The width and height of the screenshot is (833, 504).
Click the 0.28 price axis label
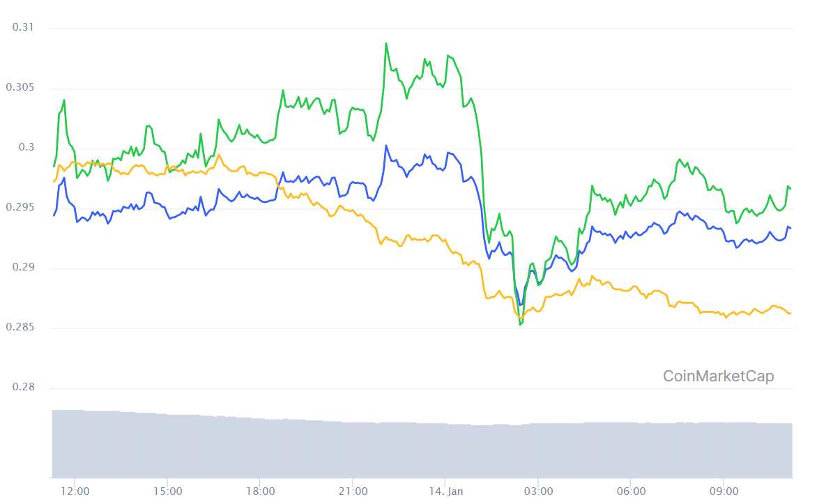(x=23, y=387)
